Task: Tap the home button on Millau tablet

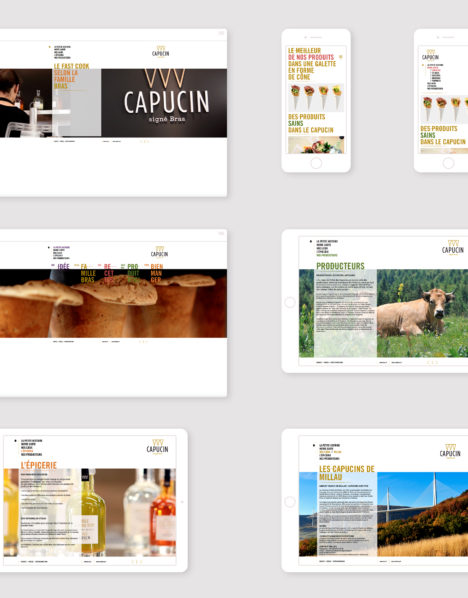Action: pos(290,502)
